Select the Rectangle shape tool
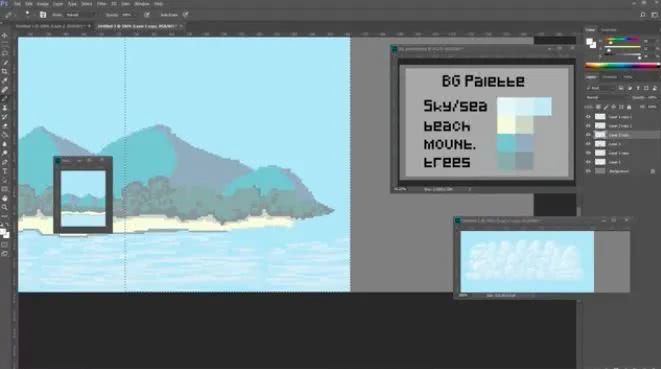 (x=5, y=189)
